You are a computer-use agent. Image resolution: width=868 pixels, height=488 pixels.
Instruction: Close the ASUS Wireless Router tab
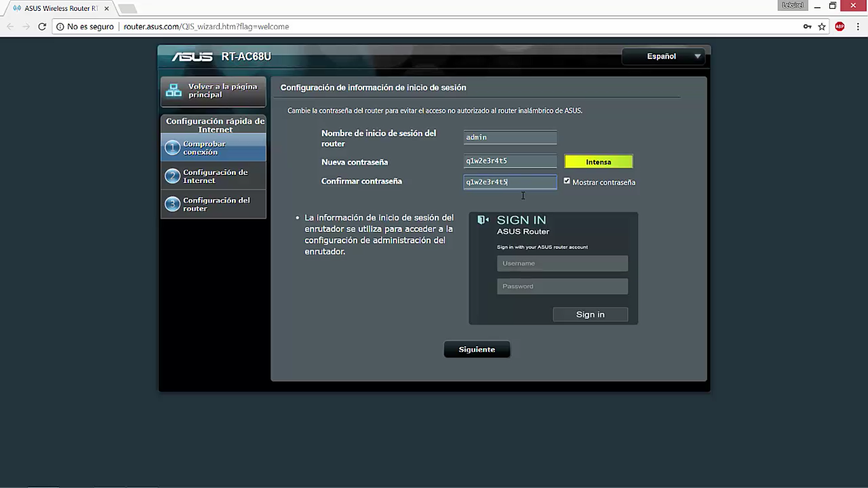[x=107, y=8]
